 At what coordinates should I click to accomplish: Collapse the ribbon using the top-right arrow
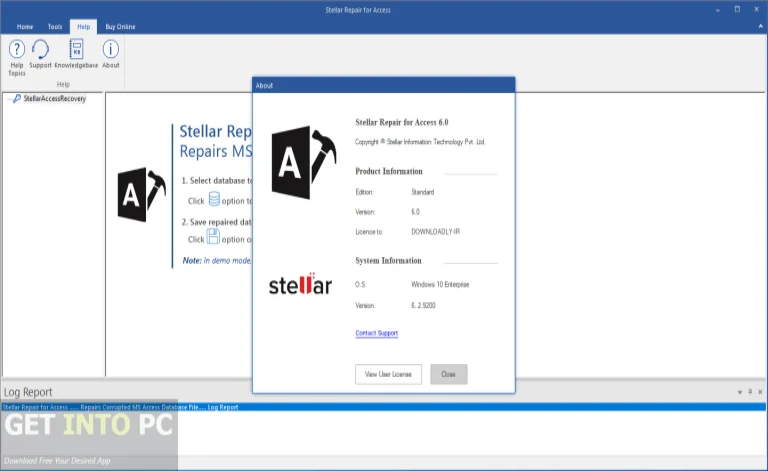coord(761,26)
